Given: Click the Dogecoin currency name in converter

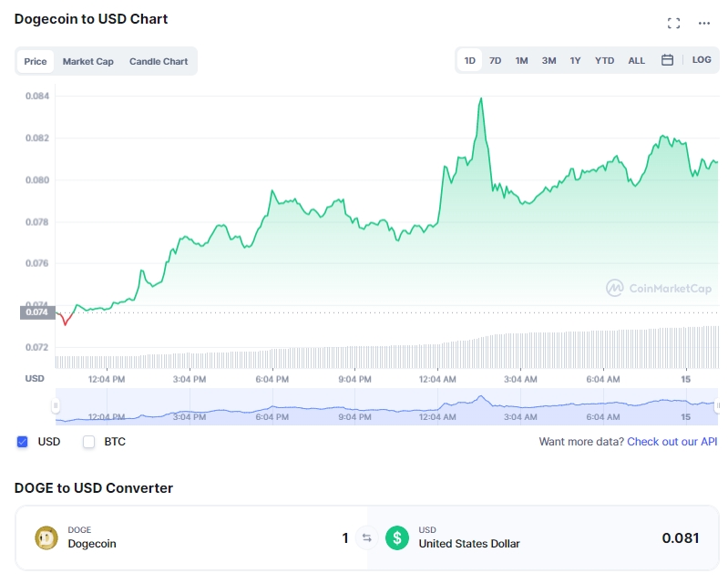Looking at the screenshot, I should pyautogui.click(x=92, y=544).
